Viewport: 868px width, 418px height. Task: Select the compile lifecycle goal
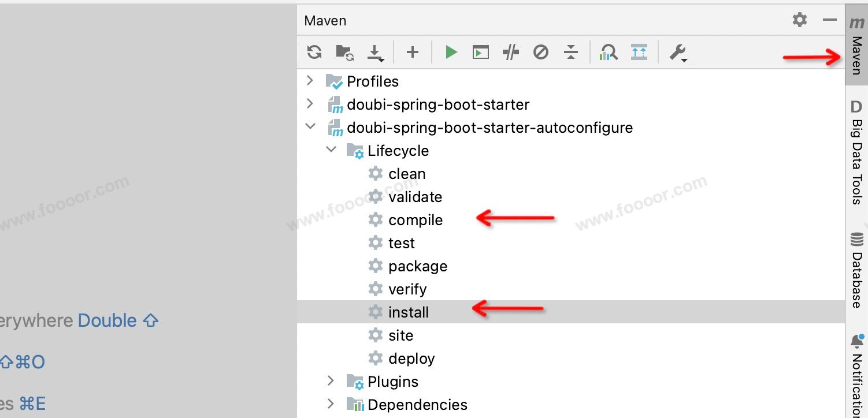pos(416,220)
